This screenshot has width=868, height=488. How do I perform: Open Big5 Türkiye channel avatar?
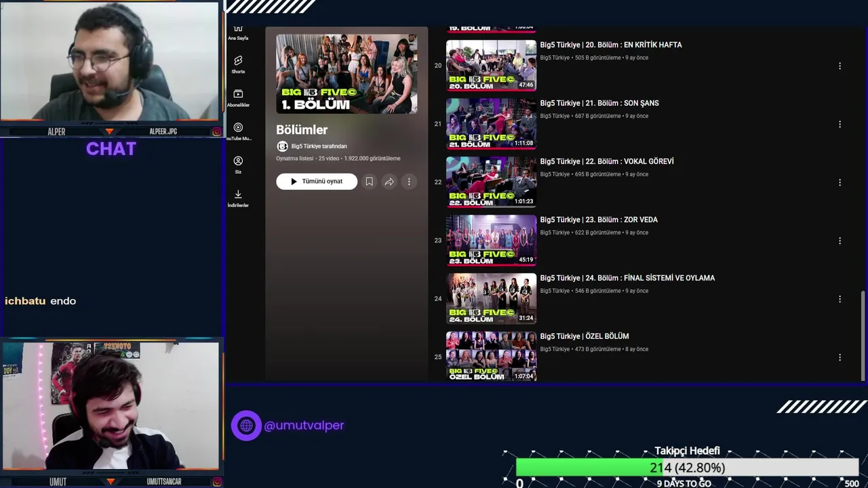point(282,146)
